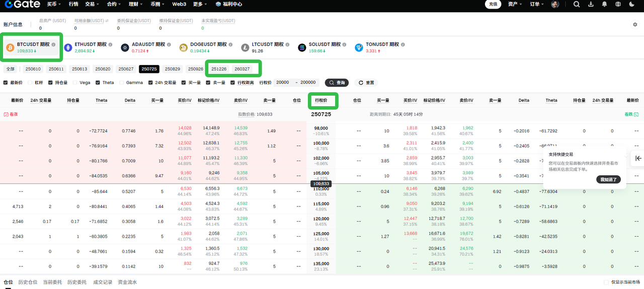
Task: Open the notifications bell
Action: tap(604, 4)
